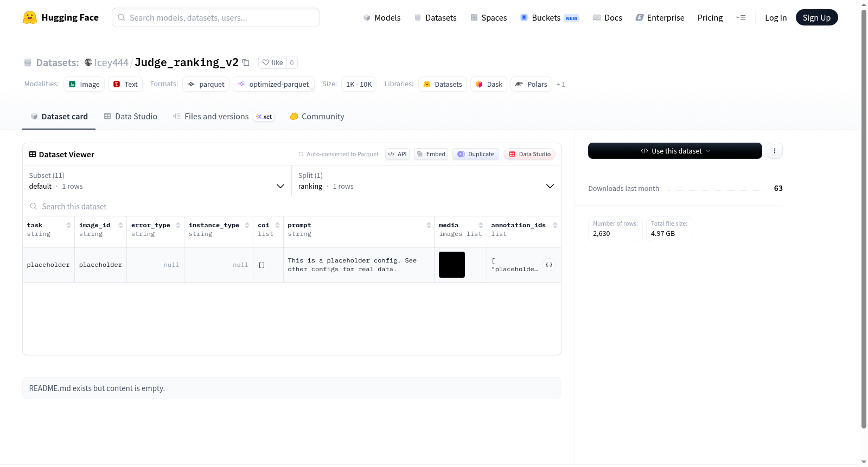Screen dimensions: 868x467
Task: Click the Datasets: breadcrumb label
Action: pyautogui.click(x=58, y=62)
